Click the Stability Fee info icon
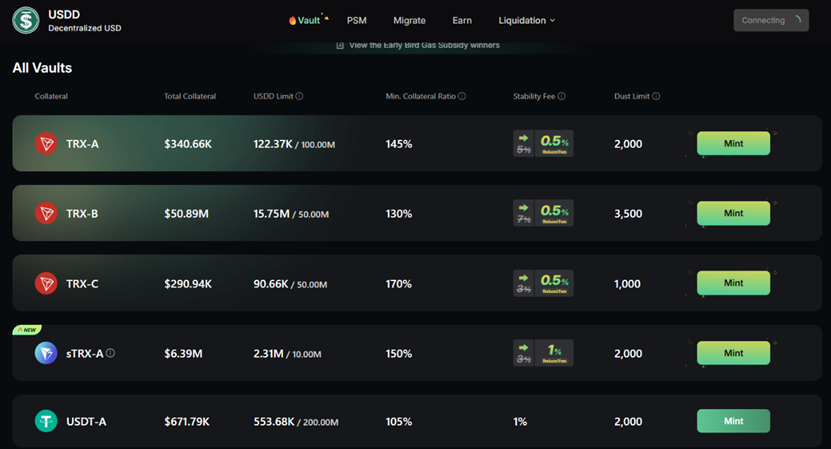Image resolution: width=831 pixels, height=449 pixels. pos(562,97)
